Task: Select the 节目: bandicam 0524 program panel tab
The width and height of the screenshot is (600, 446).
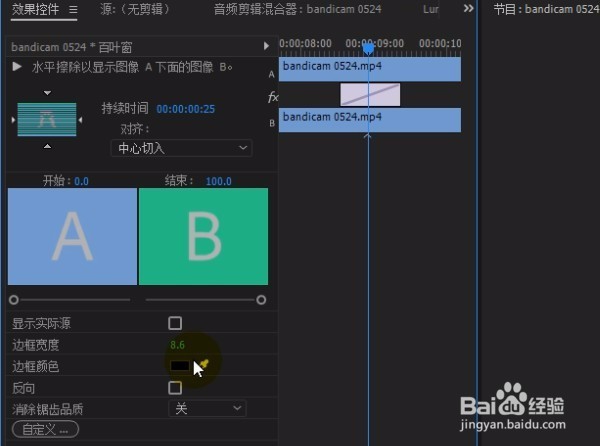Action: point(546,9)
